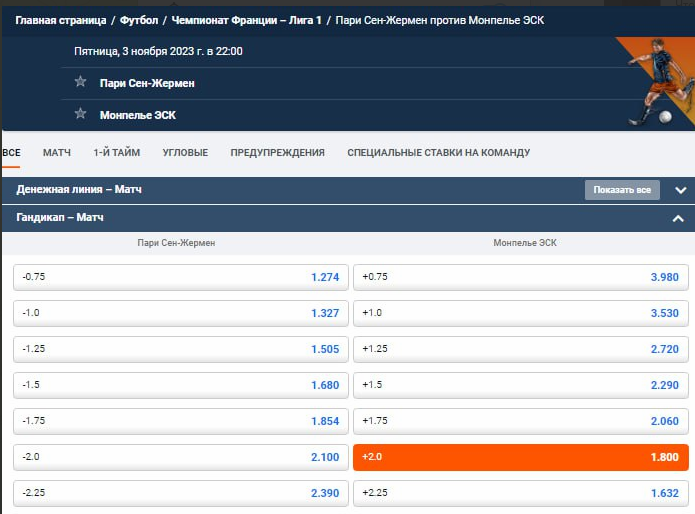Expand the Денежная линия – Матч section chevron

(x=680, y=190)
